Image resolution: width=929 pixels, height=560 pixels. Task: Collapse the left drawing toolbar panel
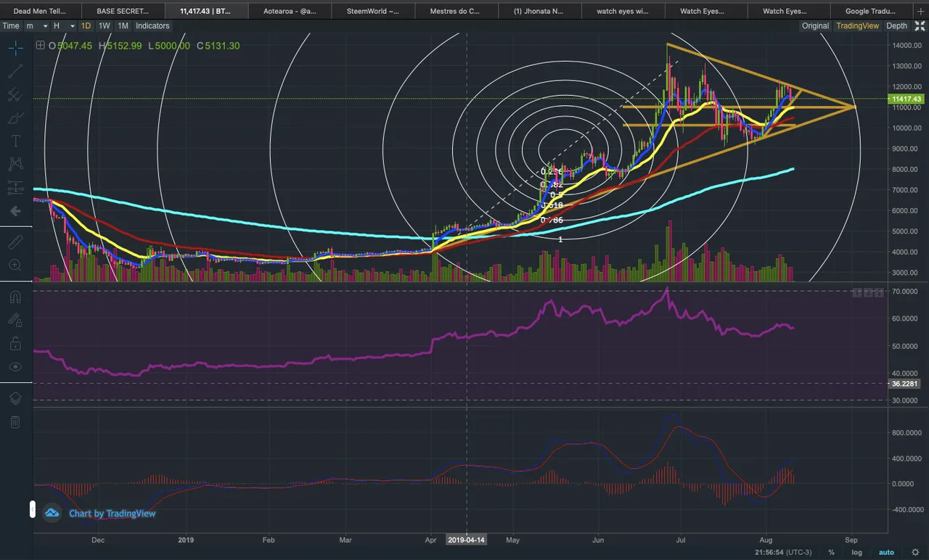click(x=32, y=509)
